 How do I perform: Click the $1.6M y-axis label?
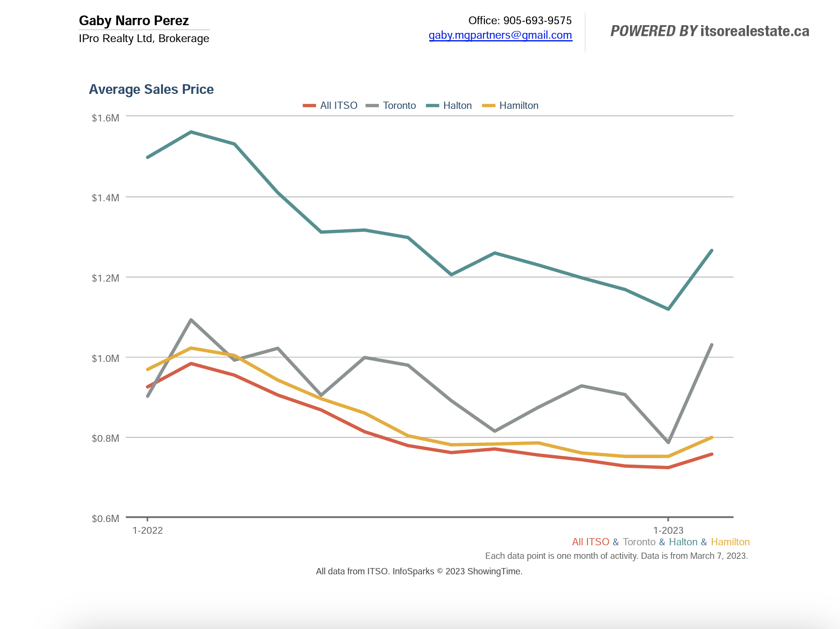(x=105, y=118)
